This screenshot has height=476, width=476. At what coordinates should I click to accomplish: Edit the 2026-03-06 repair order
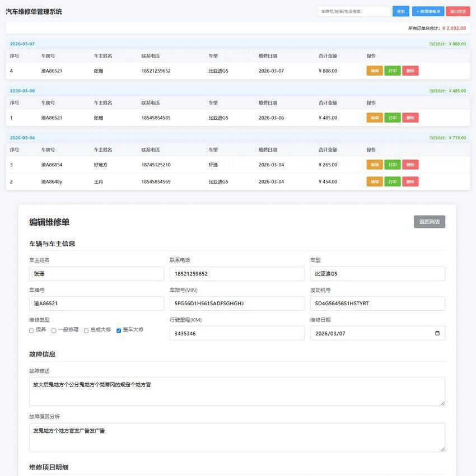click(x=374, y=116)
